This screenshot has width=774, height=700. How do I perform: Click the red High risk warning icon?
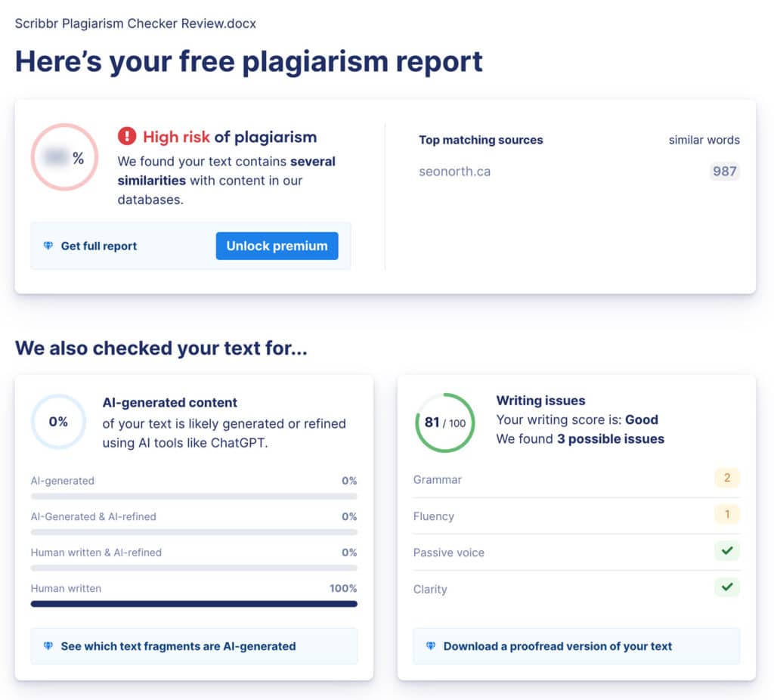tap(127, 136)
